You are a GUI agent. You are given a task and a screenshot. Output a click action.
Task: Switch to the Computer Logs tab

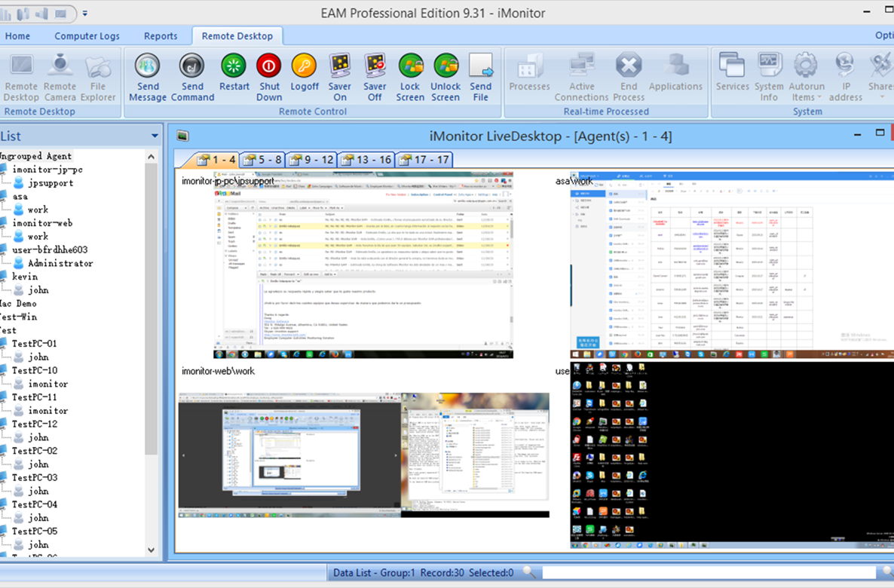[87, 36]
